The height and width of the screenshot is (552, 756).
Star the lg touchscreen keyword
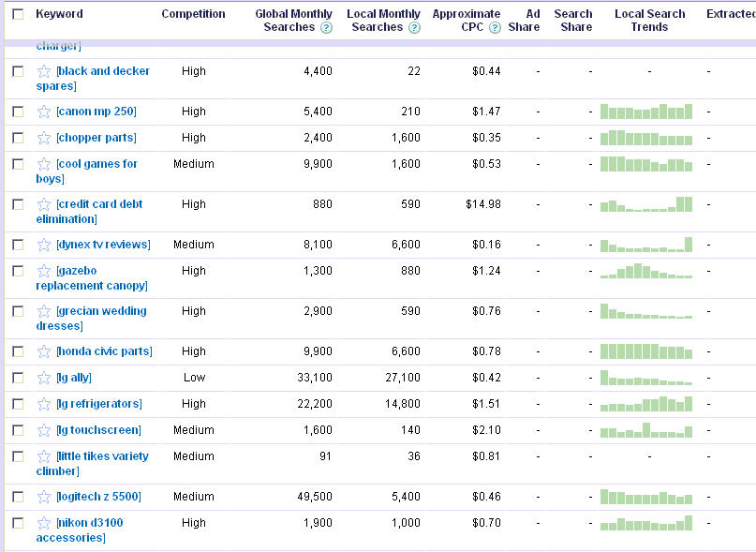[44, 430]
